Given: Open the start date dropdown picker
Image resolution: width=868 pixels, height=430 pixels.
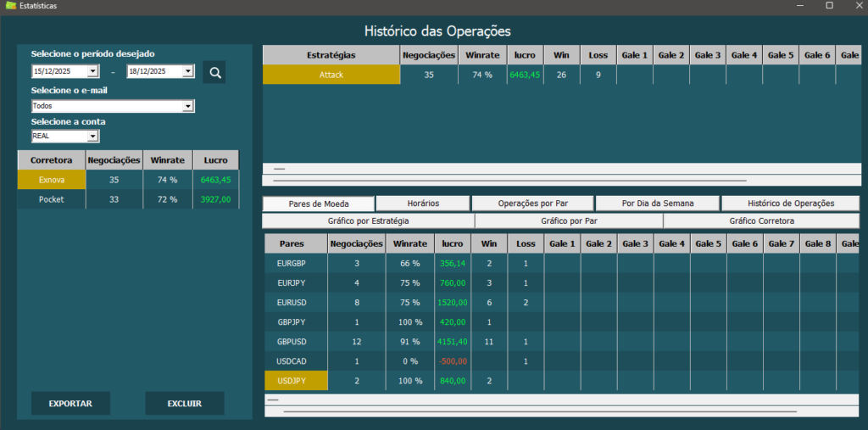Looking at the screenshot, I should (93, 72).
